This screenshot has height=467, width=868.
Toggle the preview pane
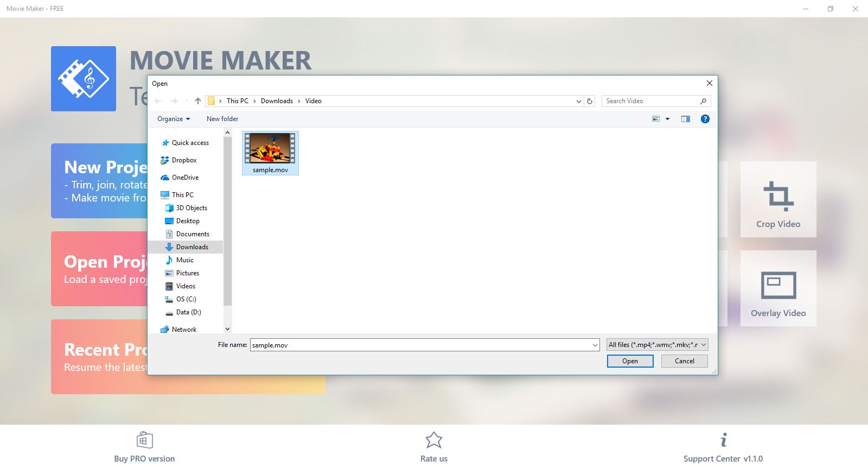(x=686, y=119)
